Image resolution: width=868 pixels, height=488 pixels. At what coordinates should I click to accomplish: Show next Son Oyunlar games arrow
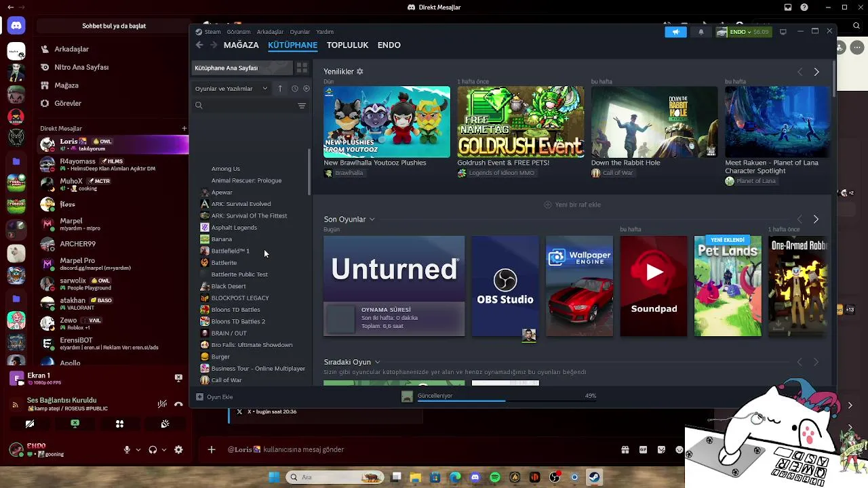pos(816,219)
